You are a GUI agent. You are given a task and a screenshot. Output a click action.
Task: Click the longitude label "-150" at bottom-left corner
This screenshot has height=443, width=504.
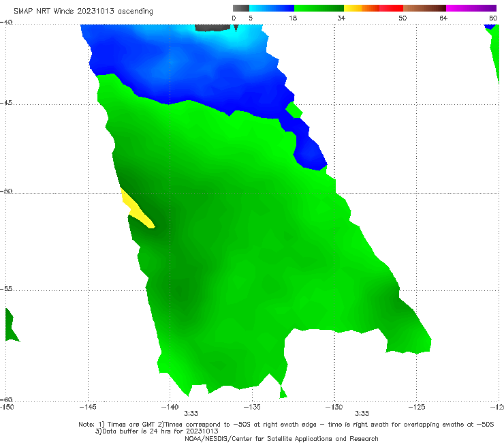(x=7, y=407)
